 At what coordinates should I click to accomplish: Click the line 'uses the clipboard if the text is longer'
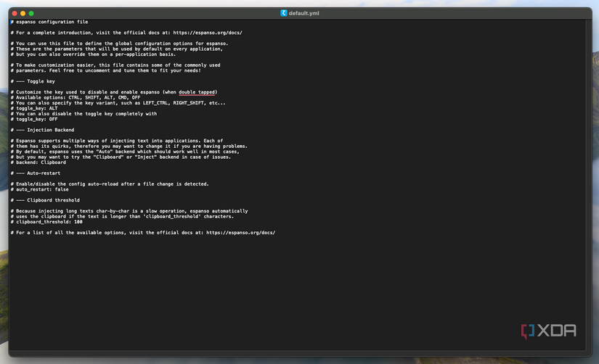[122, 216]
